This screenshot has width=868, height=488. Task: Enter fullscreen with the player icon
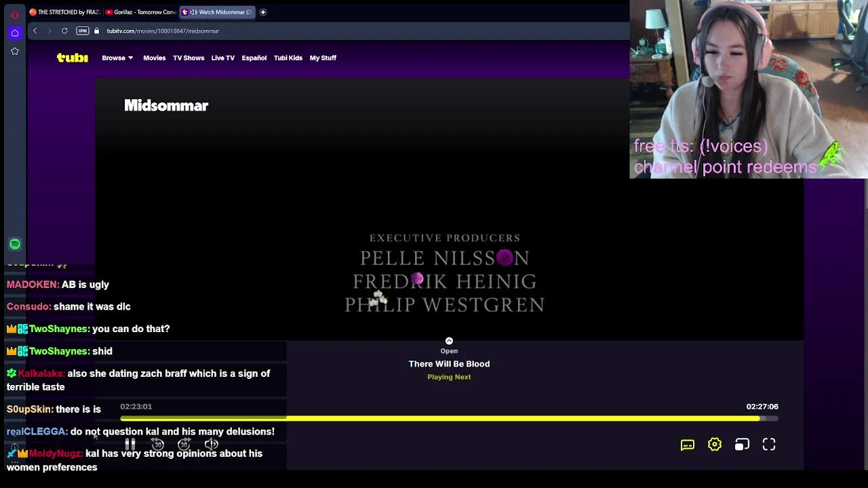pyautogui.click(x=769, y=445)
